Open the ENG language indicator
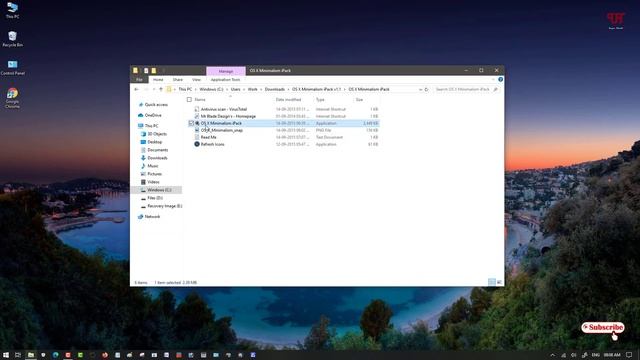The image size is (640, 360). pyautogui.click(x=596, y=355)
